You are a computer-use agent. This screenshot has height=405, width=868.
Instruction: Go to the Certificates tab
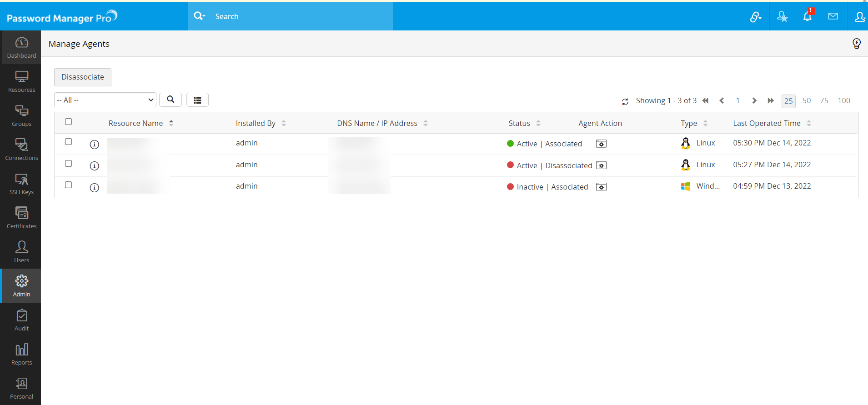click(x=21, y=218)
